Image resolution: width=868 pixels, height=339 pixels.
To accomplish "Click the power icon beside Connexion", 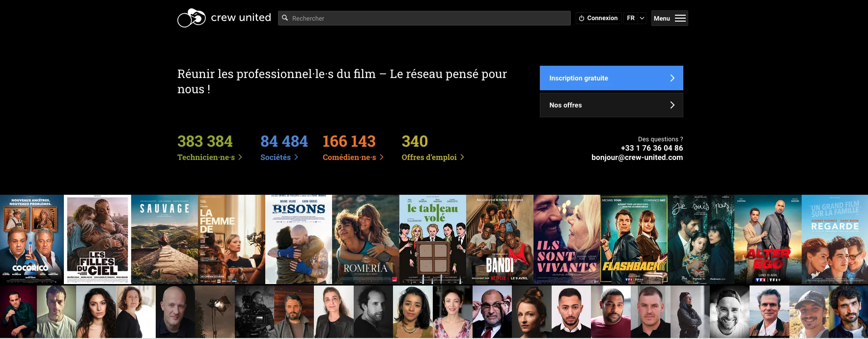I will pyautogui.click(x=582, y=18).
